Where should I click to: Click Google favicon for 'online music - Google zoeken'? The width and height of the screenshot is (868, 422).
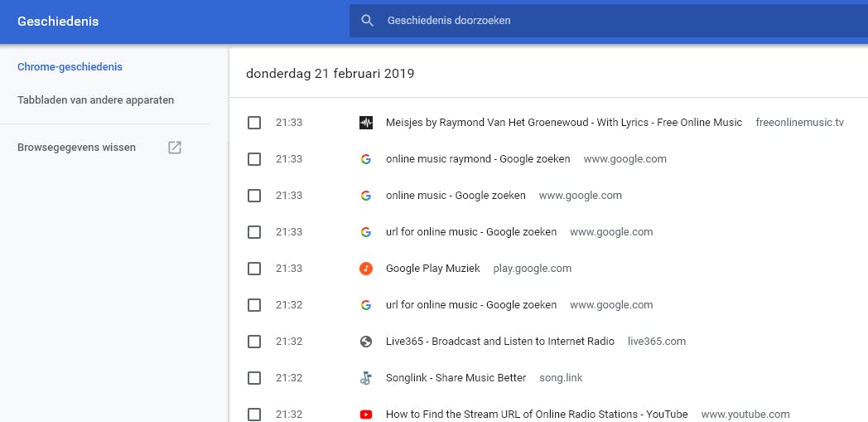366,196
